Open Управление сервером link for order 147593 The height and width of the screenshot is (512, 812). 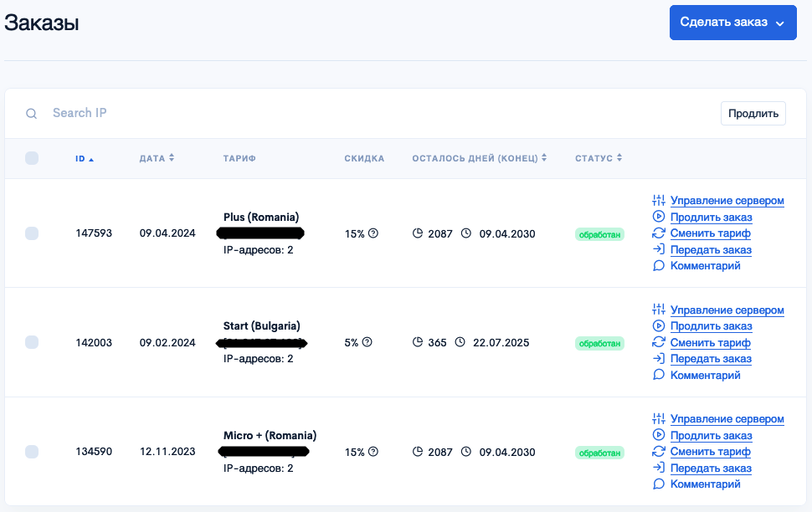[x=727, y=200]
